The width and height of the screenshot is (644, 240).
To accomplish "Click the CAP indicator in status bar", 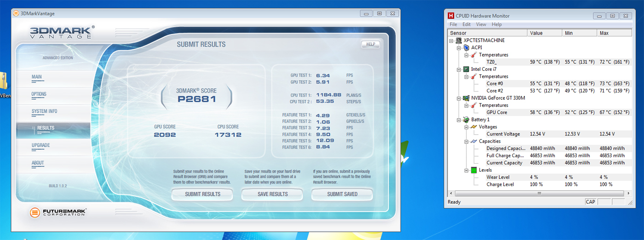I will [590, 202].
